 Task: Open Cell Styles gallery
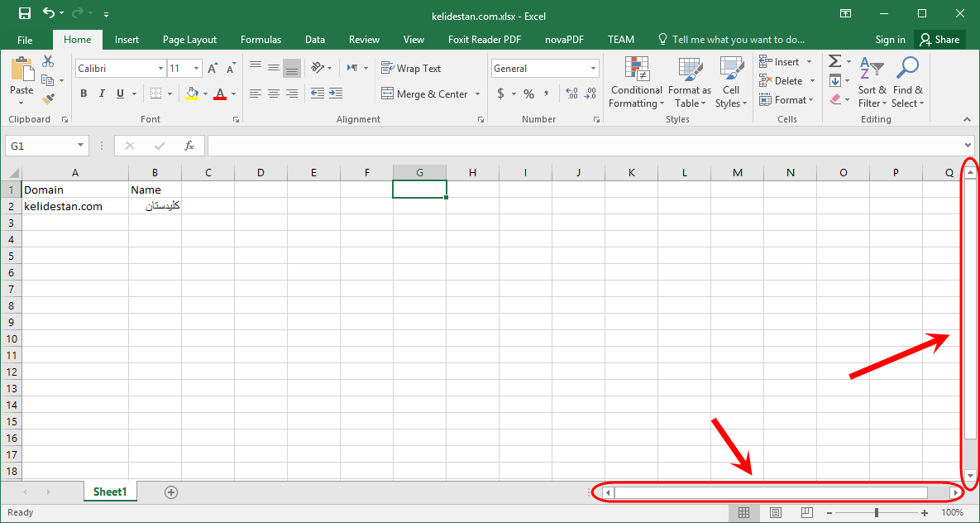point(730,83)
